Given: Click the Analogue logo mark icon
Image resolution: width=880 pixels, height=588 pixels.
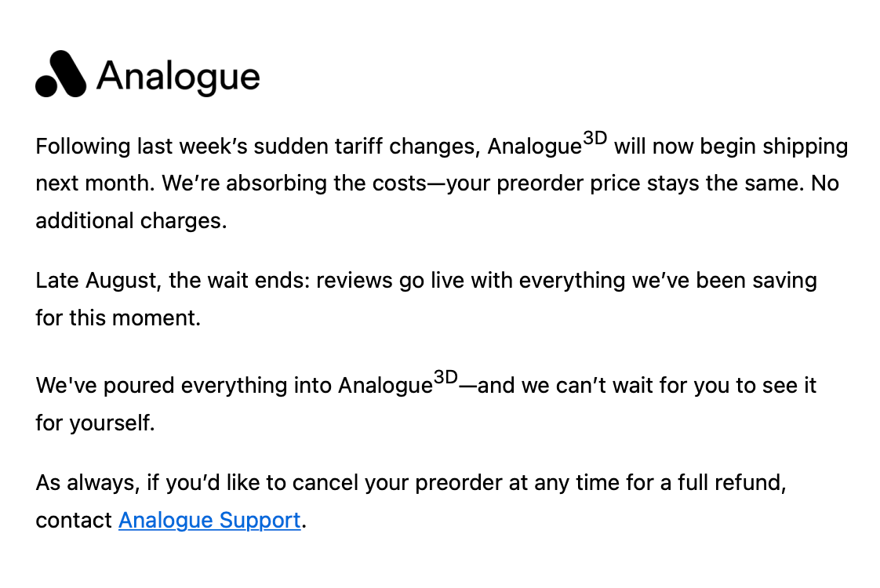Looking at the screenshot, I should 60,74.
